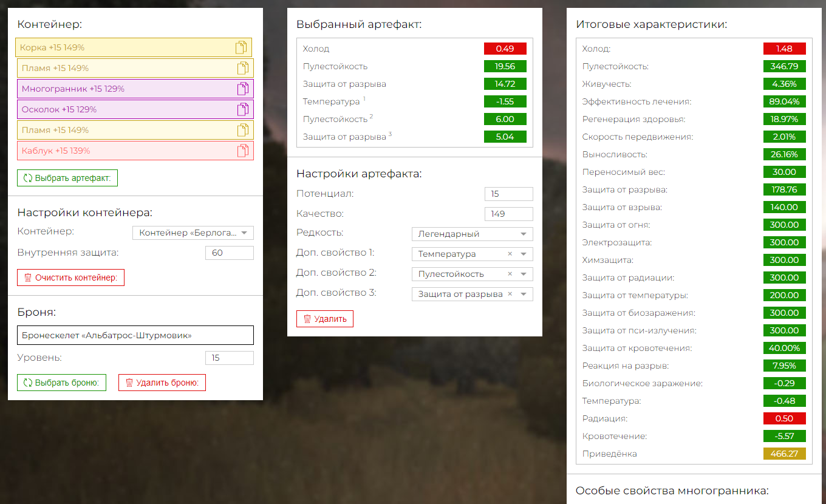Click the Удалить artifact button
Viewport: 826px width, 504px height.
point(325,319)
